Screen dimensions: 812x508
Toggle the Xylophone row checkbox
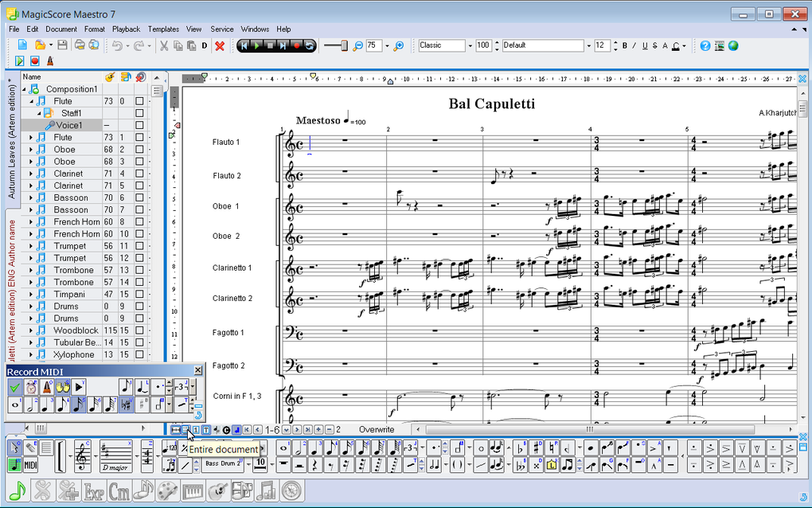point(139,354)
